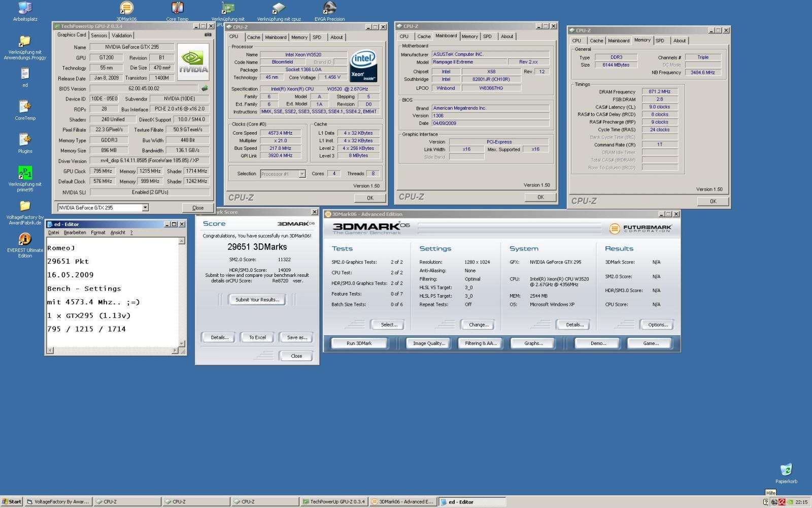The image size is (812, 508).
Task: Open Cache tab in first CPU-Z window
Action: [x=254, y=38]
